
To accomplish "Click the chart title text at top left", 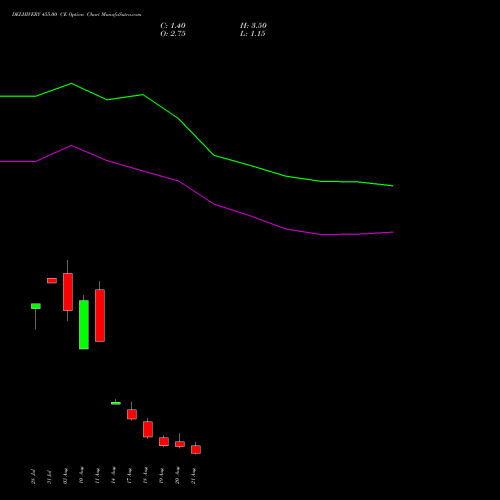I will (x=76, y=15).
